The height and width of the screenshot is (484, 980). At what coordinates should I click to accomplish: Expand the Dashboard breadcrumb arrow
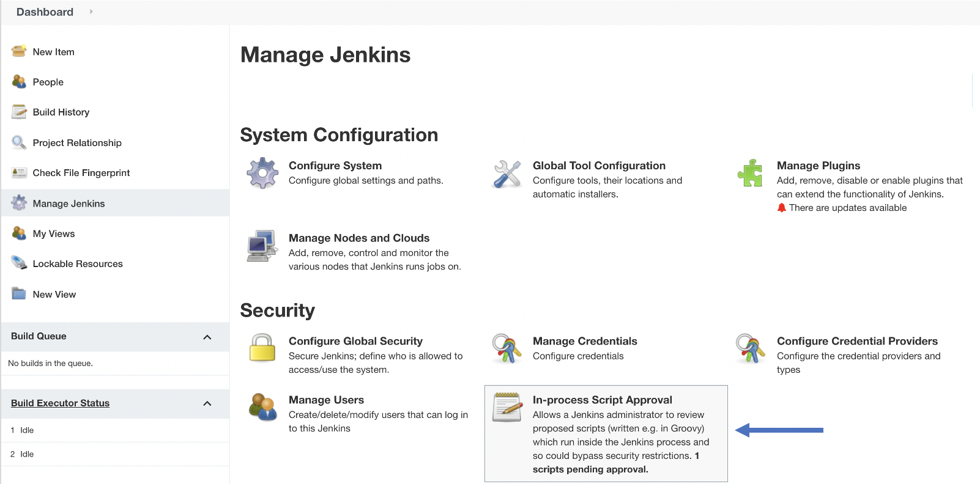point(91,12)
